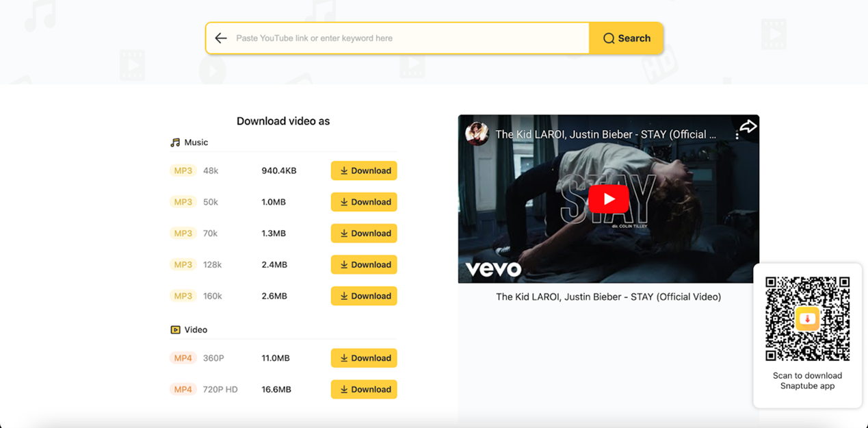The image size is (868, 428).
Task: Click the MP4 badge in the 720P HD row
Action: point(183,390)
